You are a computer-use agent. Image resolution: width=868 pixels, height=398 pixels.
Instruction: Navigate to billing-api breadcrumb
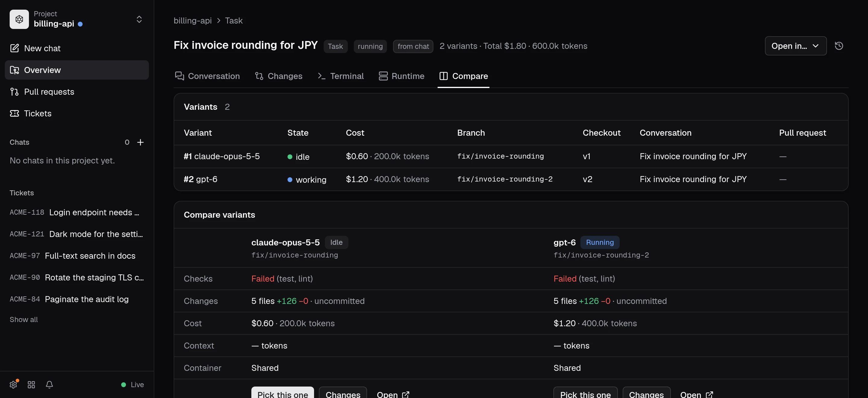tap(192, 21)
